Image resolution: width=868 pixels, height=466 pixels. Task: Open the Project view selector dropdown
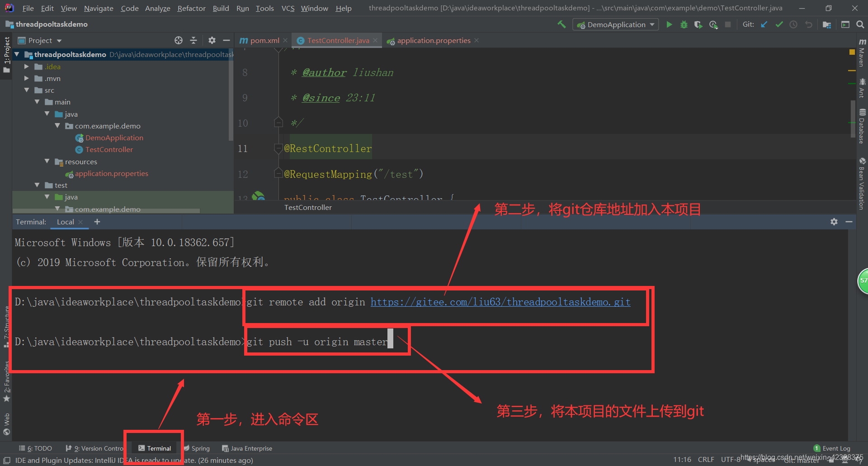coord(39,40)
